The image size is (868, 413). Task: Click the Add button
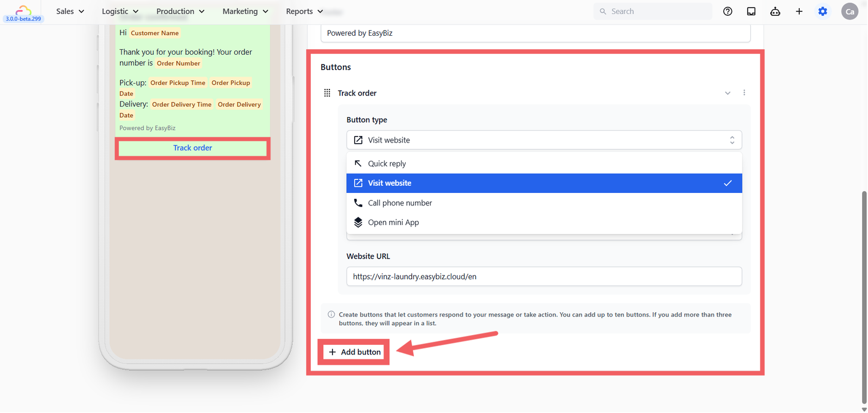click(x=355, y=352)
